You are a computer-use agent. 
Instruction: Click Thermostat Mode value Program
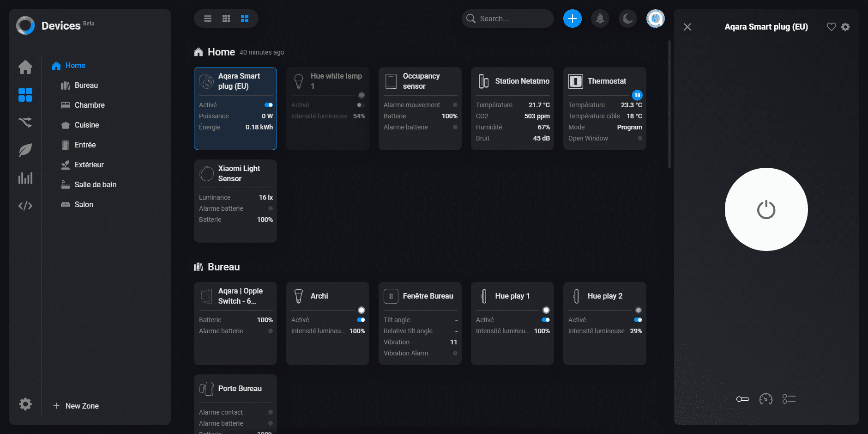[629, 127]
